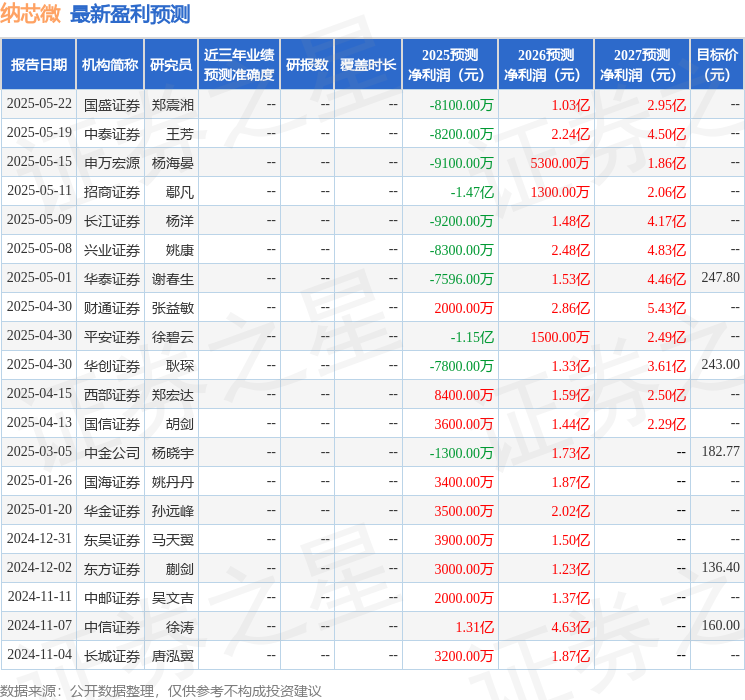Click 国盛证券 institution cell

click(x=112, y=105)
